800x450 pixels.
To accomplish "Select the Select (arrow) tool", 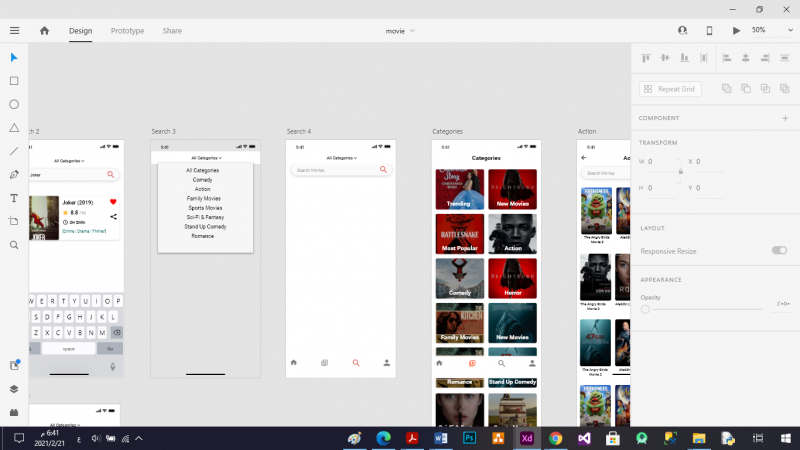I will (14, 57).
